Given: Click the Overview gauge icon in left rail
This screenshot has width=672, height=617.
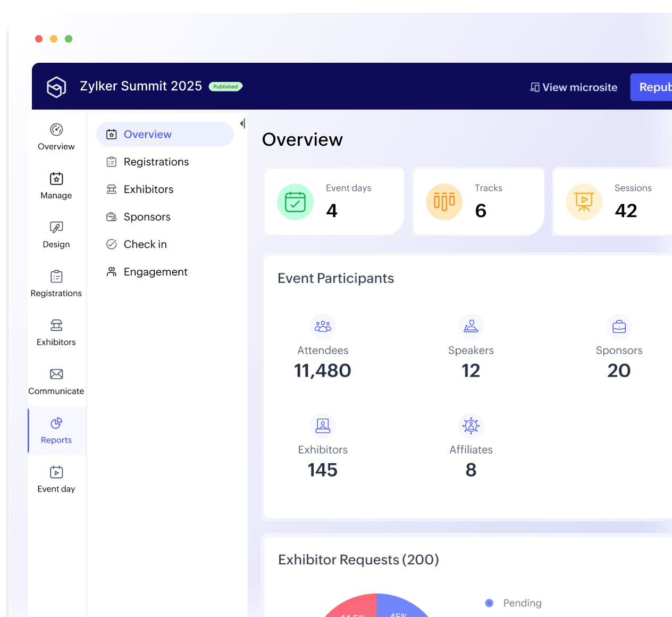Looking at the screenshot, I should [x=56, y=130].
